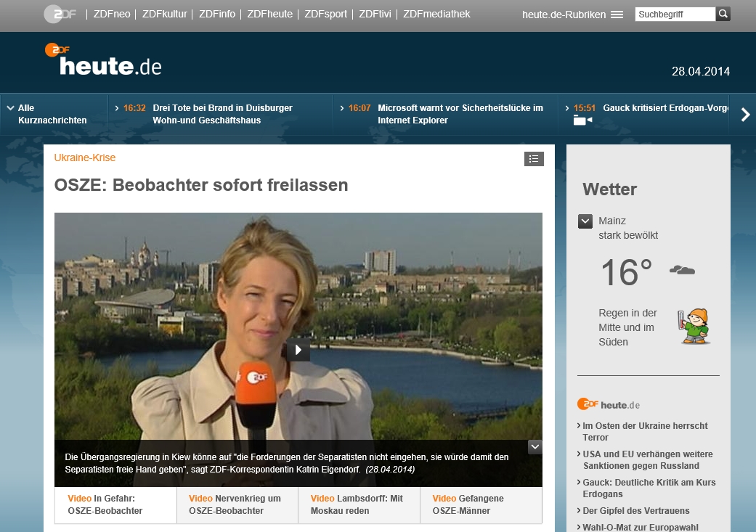The height and width of the screenshot is (532, 756).
Task: Advance news ticker with right arrow
Action: [x=745, y=114]
